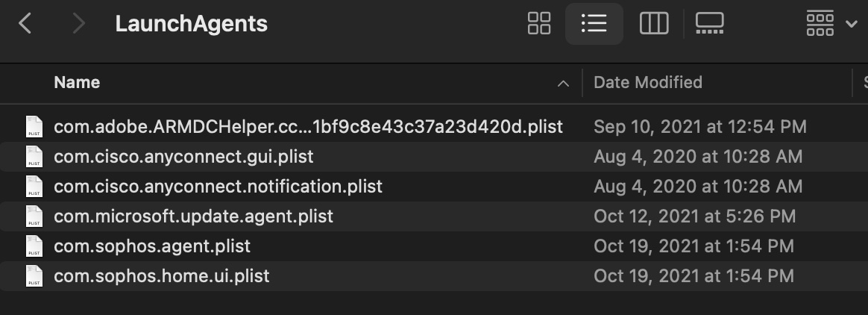The height and width of the screenshot is (315, 868).
Task: Open the group-by options dropdown
Action: 820,24
